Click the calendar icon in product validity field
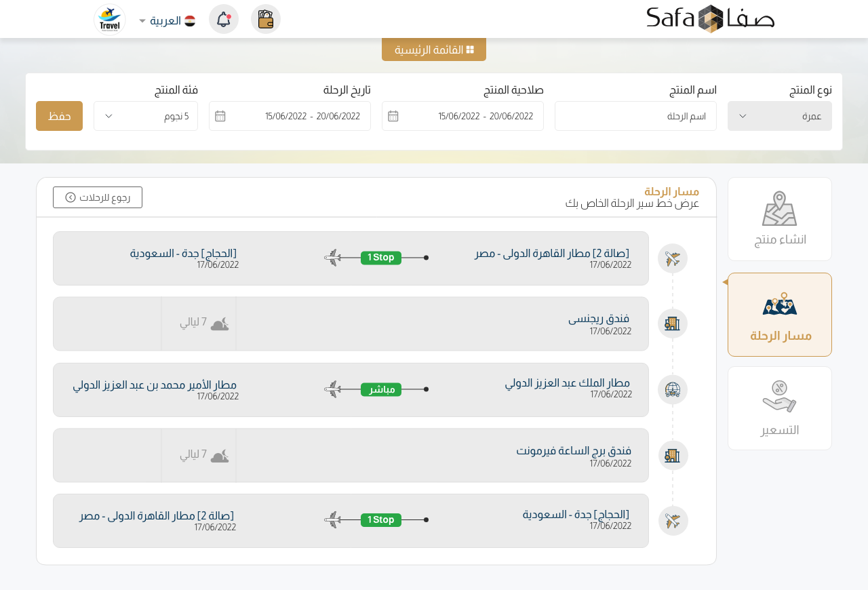Screen dimensions: 868x590 pos(393,116)
